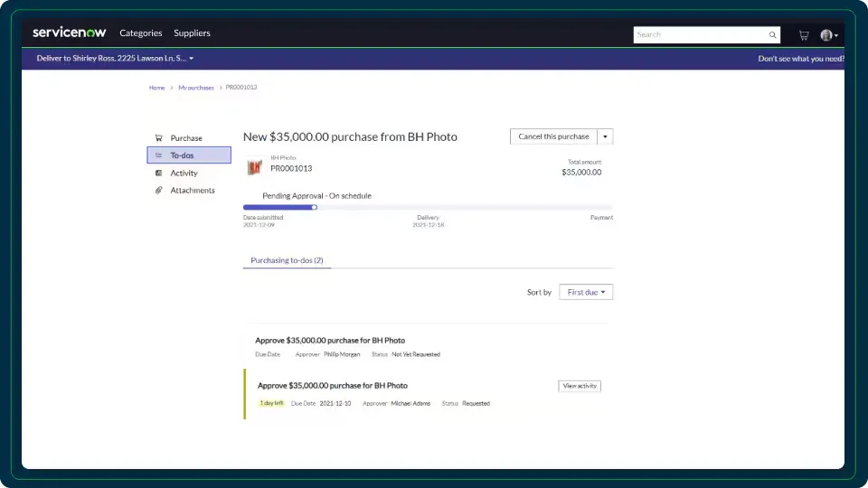This screenshot has width=868, height=488.
Task: Open the Purchasing to-dos (2) tab
Action: [x=287, y=260]
